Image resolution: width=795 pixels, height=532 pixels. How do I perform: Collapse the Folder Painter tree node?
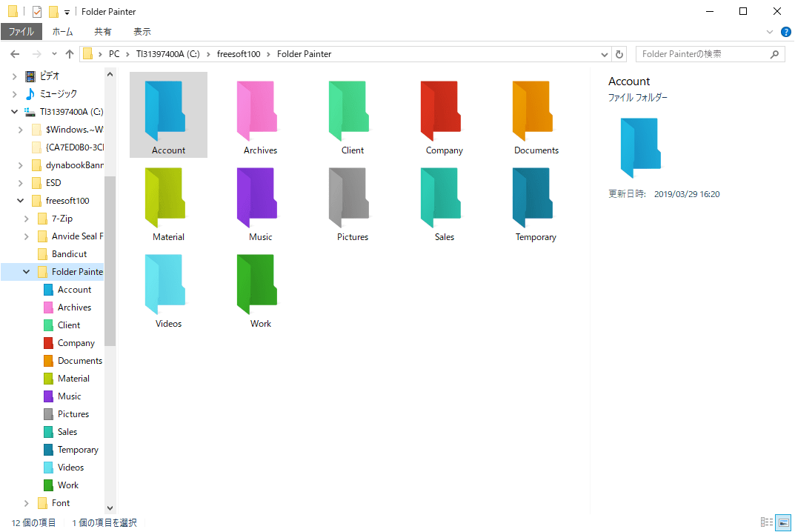tap(27, 272)
